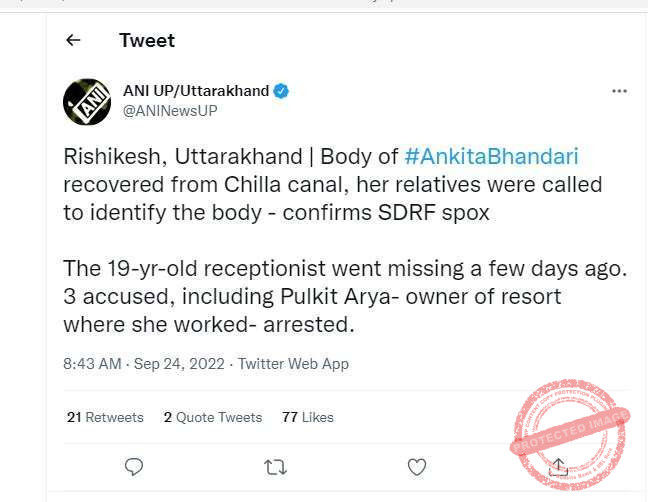Click the tweet text mentioning Pulkit Arya
The width and height of the screenshot is (648, 502).
[312, 297]
